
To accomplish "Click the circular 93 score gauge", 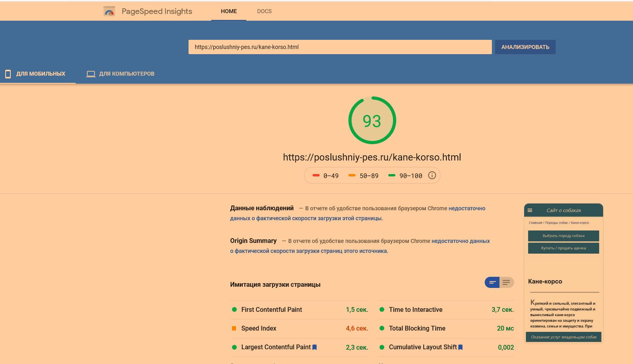I will (x=372, y=120).
